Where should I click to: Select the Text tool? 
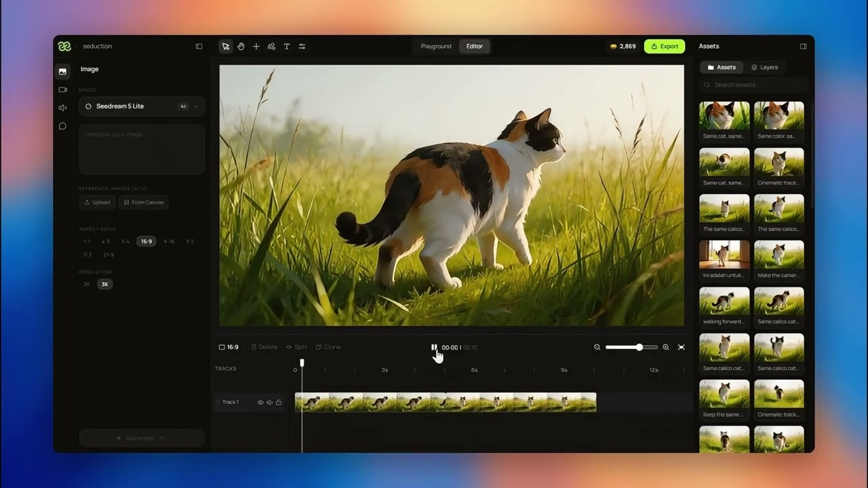287,46
